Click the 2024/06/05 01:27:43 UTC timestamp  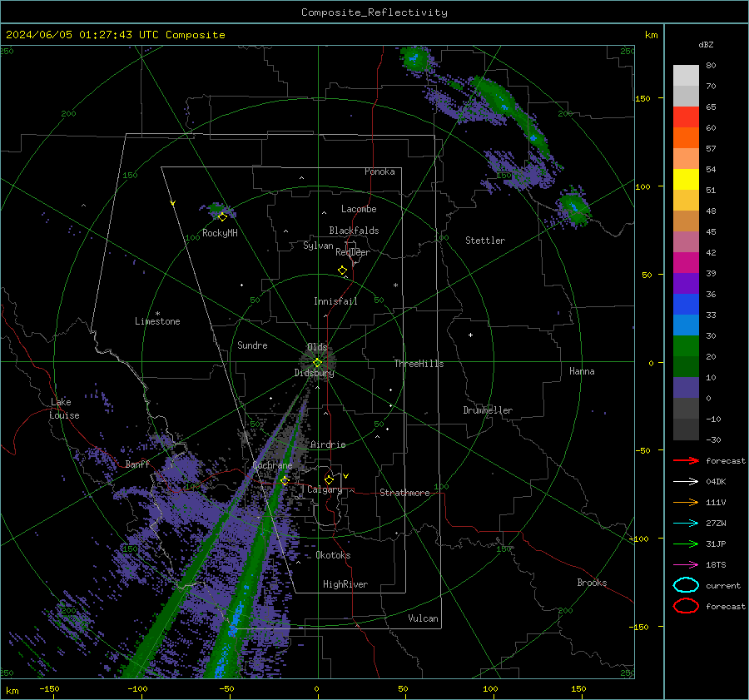coord(82,35)
